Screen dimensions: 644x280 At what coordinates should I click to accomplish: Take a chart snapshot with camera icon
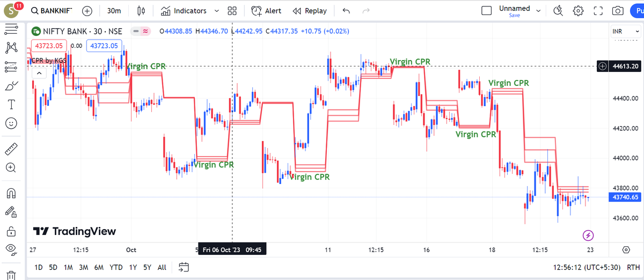coord(618,11)
